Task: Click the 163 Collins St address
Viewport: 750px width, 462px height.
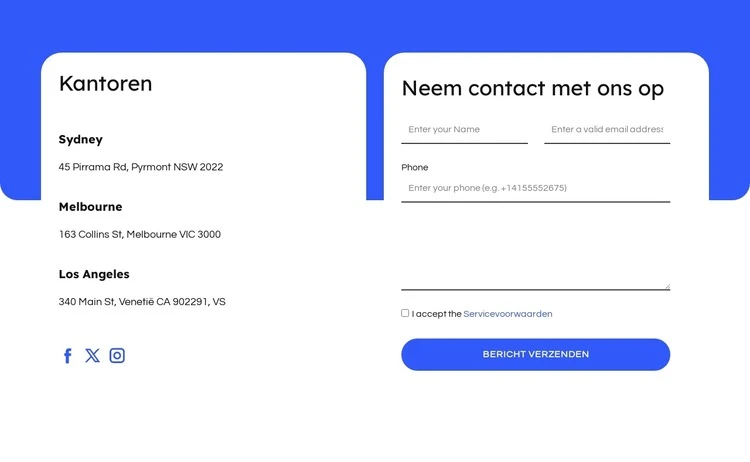Action: 140,235
